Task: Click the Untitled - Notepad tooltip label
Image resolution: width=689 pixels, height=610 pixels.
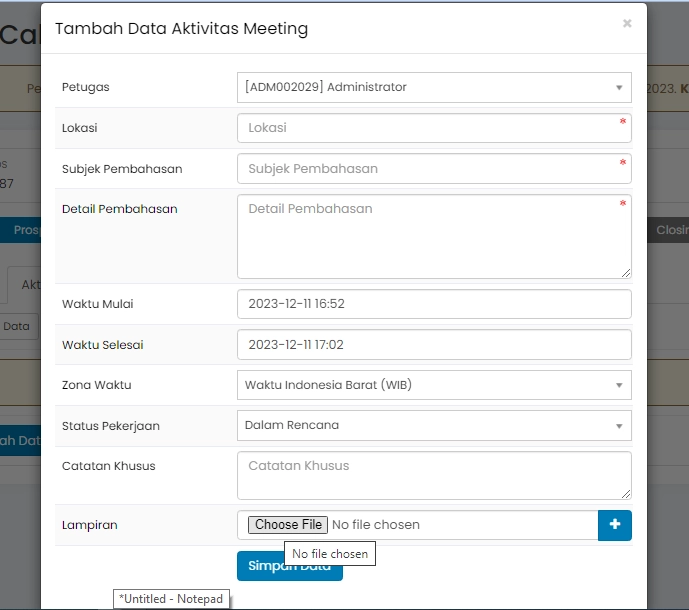Action: [171, 598]
